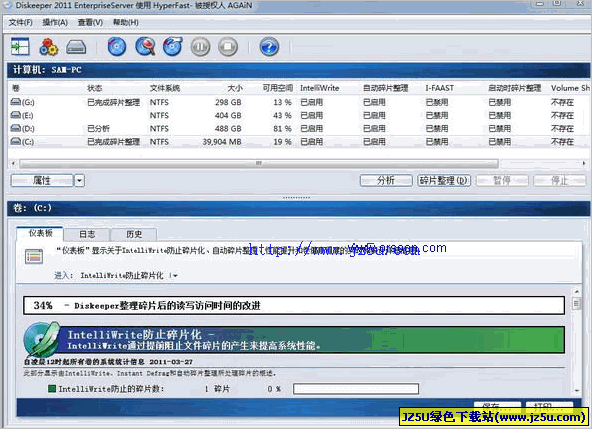592x429 pixels.
Task: Sort by the 文件系统 column header
Action: pos(165,88)
